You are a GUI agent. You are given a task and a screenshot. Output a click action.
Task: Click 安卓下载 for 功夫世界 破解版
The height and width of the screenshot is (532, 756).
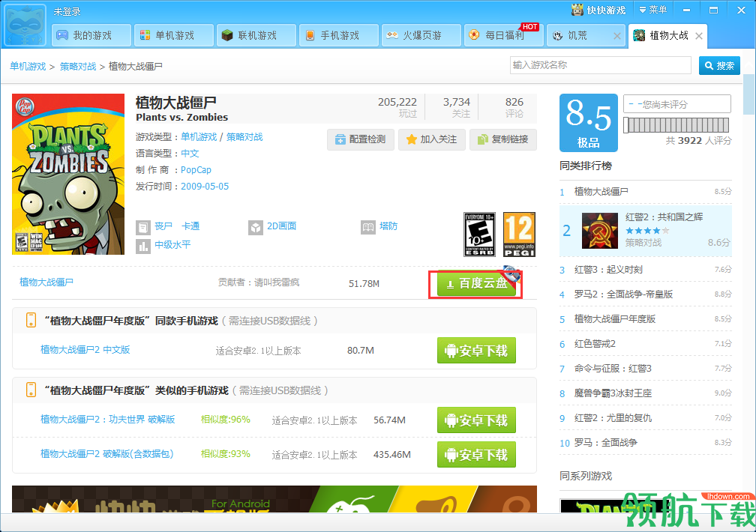(476, 420)
